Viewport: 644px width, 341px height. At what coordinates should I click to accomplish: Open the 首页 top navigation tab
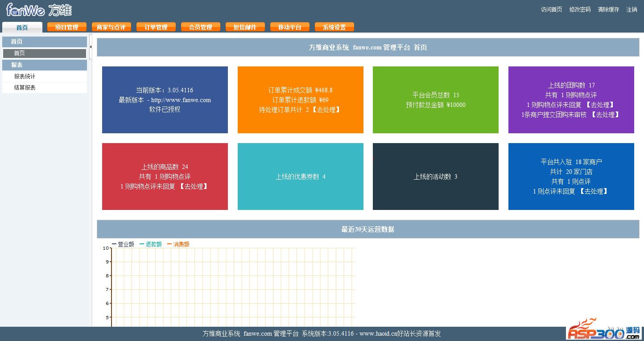pos(22,27)
